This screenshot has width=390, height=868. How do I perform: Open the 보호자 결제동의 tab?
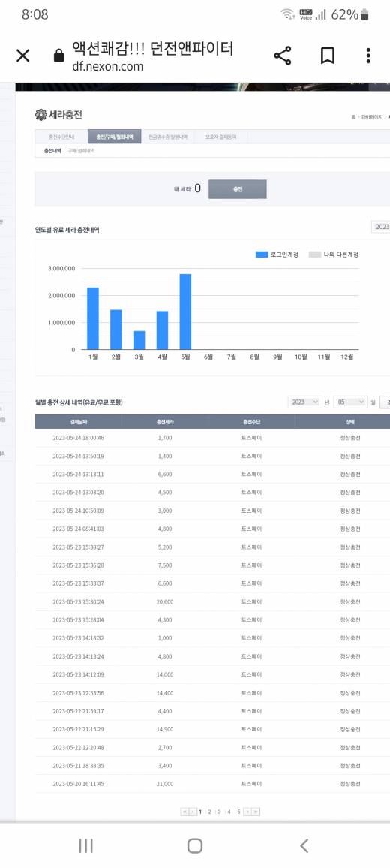(220, 137)
